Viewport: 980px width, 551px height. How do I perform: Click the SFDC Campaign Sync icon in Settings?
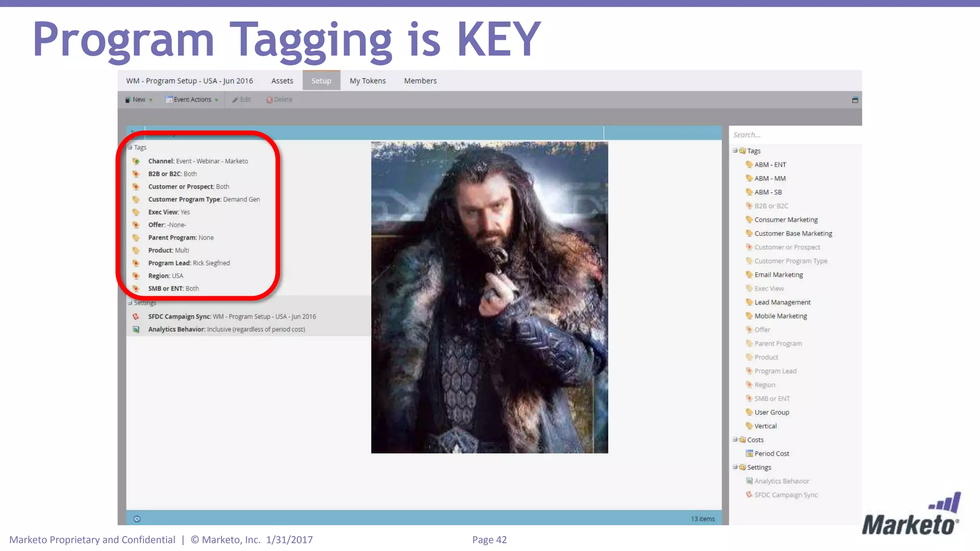(136, 317)
